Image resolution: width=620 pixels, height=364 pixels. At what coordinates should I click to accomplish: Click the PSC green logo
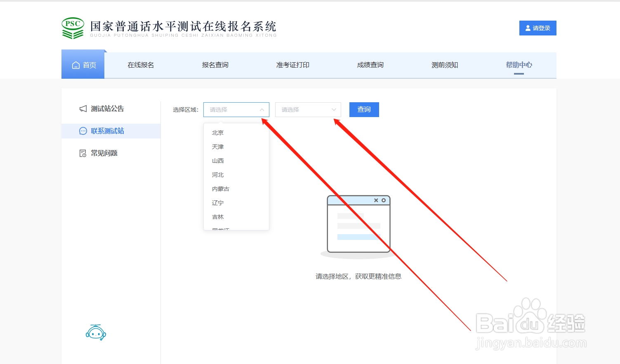(73, 28)
